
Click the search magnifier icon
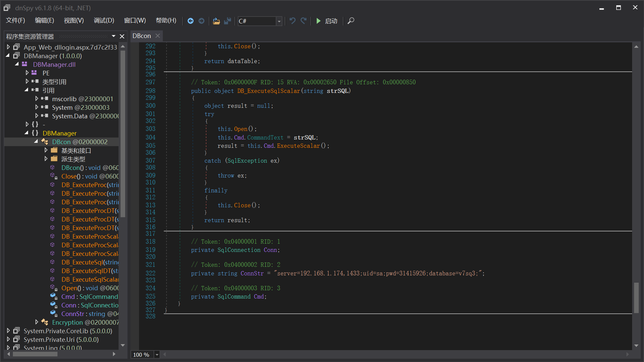351,21
